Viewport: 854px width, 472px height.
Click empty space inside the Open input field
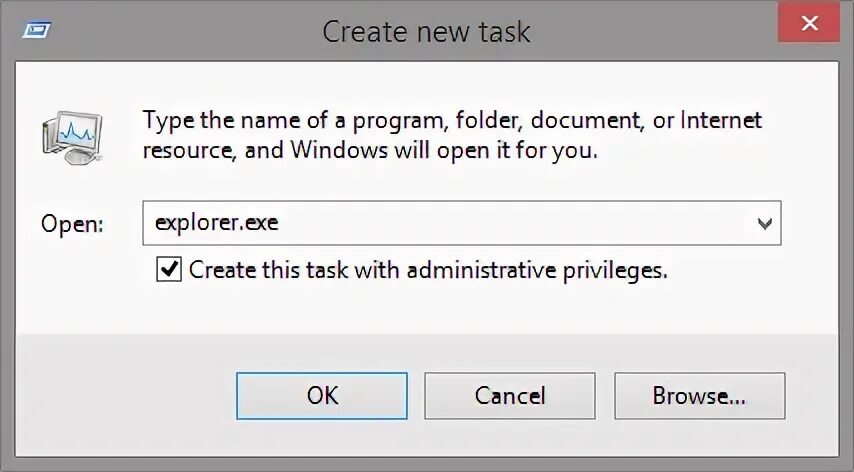[500, 223]
